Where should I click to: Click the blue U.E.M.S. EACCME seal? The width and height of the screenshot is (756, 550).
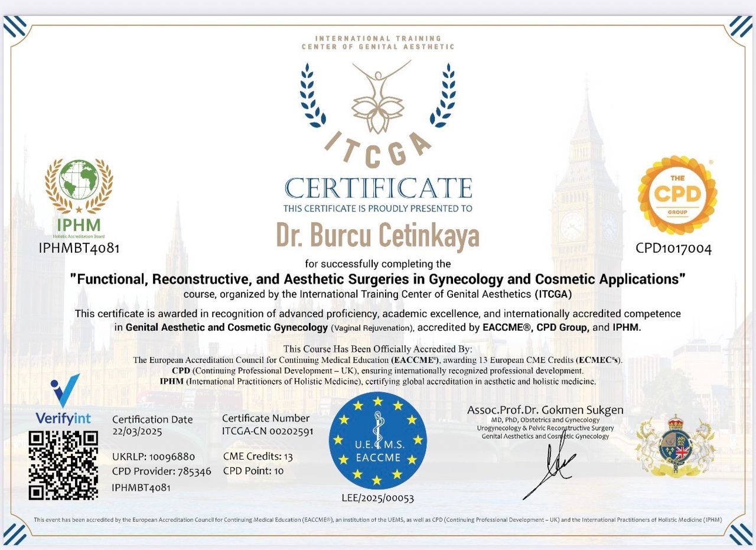click(x=377, y=440)
